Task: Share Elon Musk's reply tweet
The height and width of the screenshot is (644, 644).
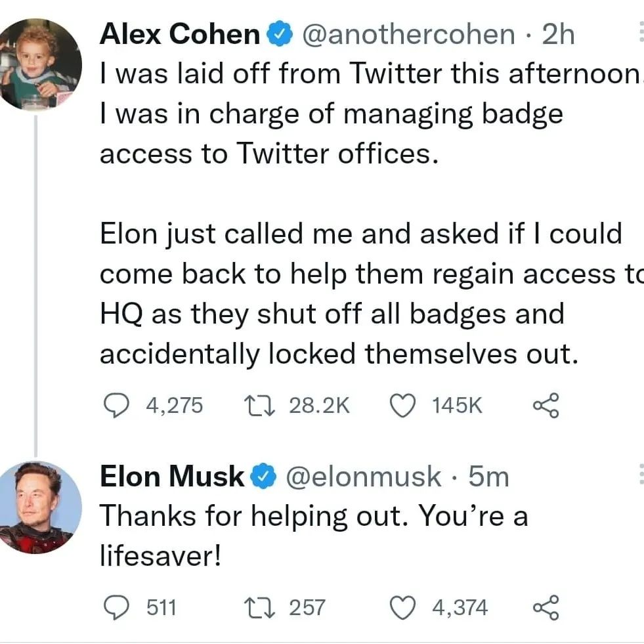Action: point(547,607)
